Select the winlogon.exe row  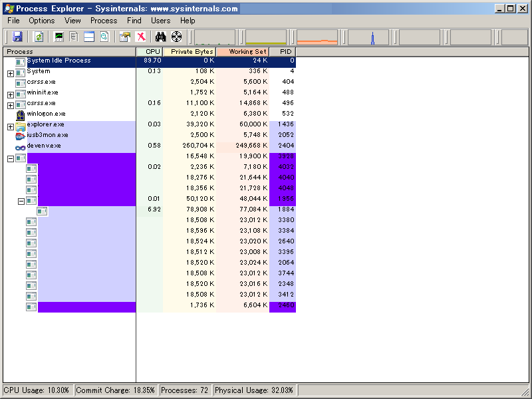click(x=150, y=114)
